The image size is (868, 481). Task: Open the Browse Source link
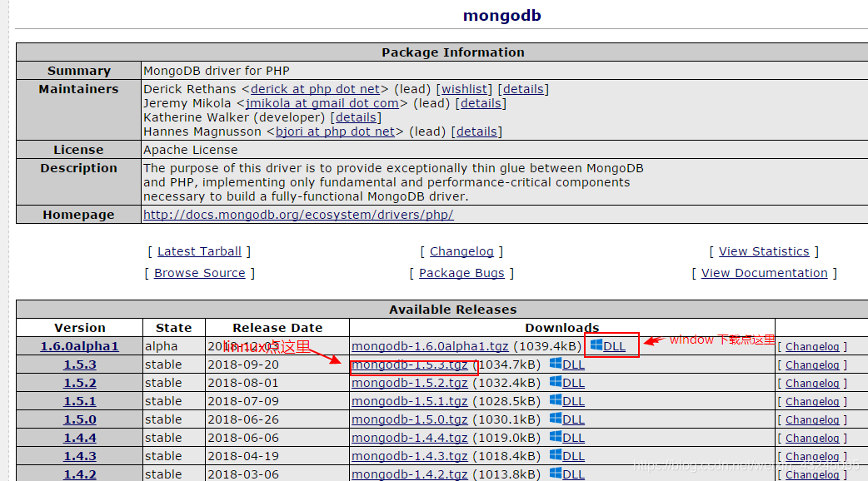[200, 273]
